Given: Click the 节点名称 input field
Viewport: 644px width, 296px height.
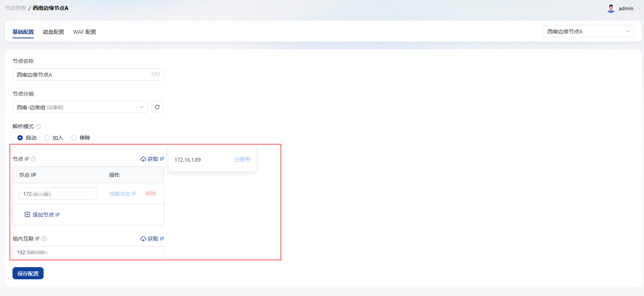Looking at the screenshot, I should [x=81, y=74].
